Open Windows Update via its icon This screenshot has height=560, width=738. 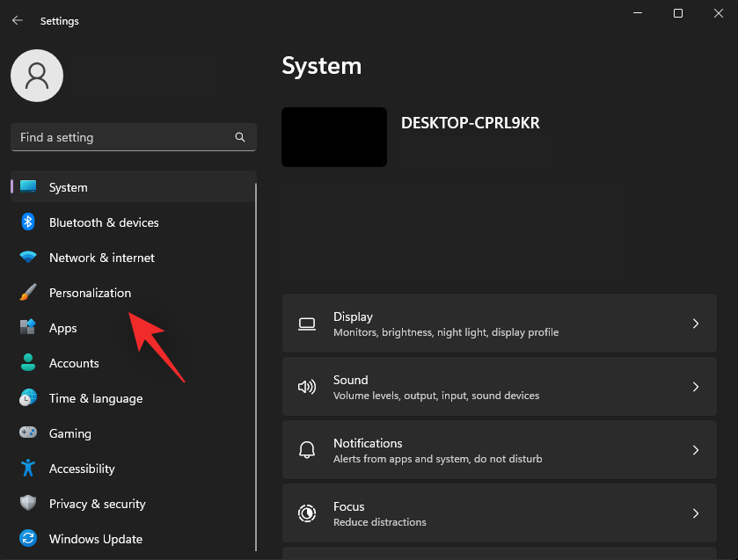tap(27, 538)
